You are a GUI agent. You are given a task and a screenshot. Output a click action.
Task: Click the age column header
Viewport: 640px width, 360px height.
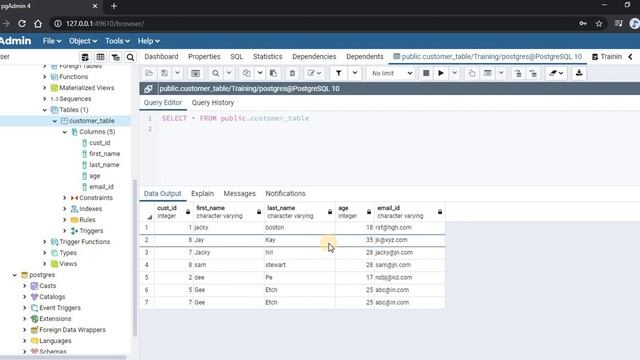355,212
